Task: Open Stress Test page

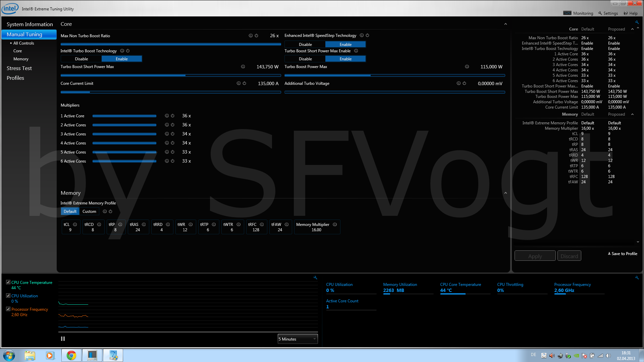Action: tap(19, 68)
